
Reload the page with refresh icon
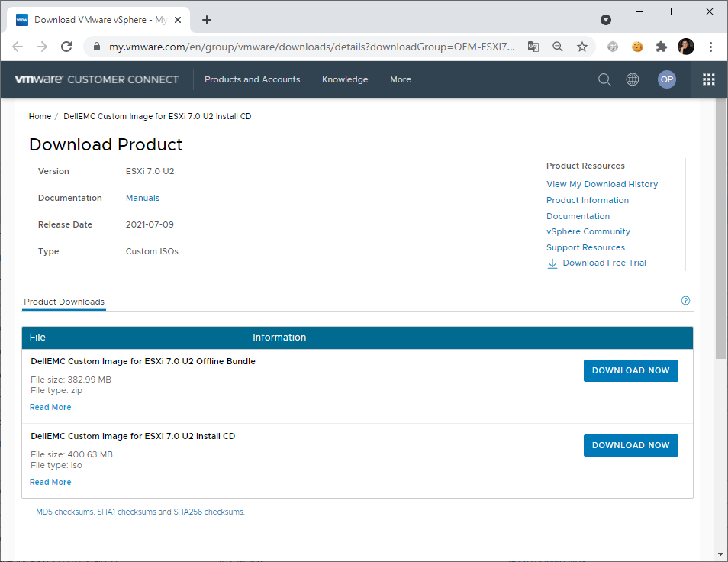tap(66, 47)
